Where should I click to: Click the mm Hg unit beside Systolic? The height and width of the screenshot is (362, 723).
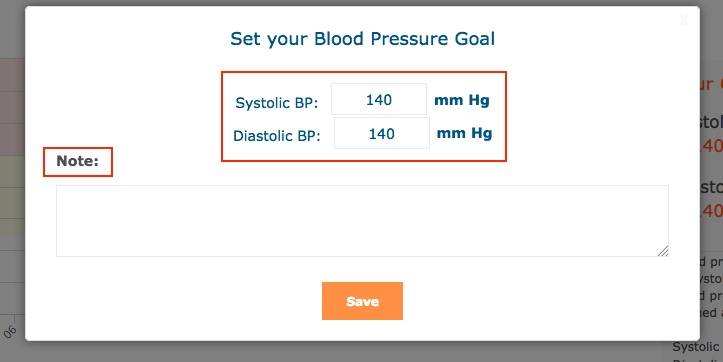[x=462, y=100]
